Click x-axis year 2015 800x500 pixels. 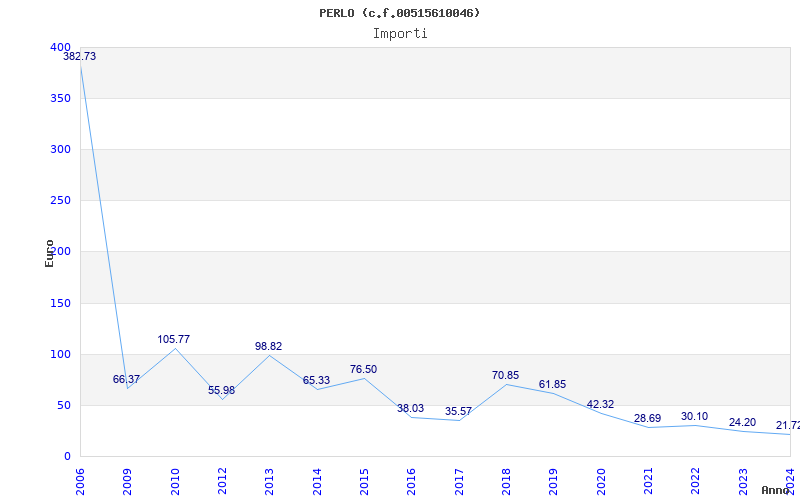tap(364, 481)
